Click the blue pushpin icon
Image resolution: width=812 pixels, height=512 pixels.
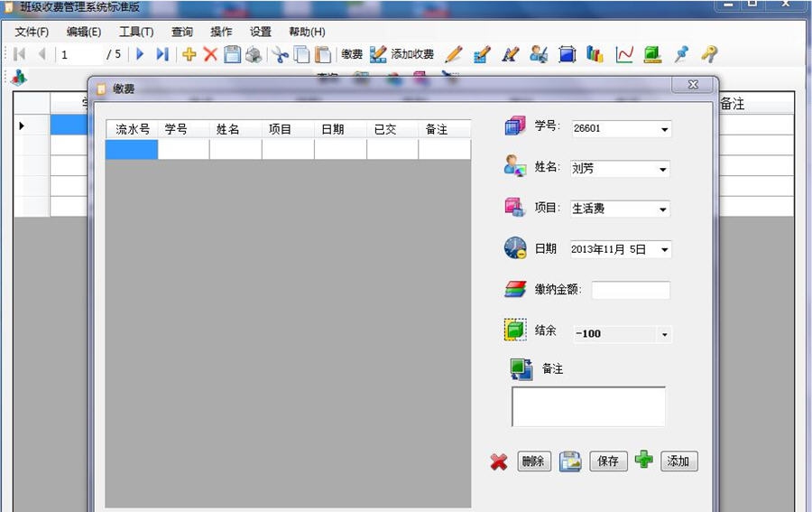[x=681, y=54]
